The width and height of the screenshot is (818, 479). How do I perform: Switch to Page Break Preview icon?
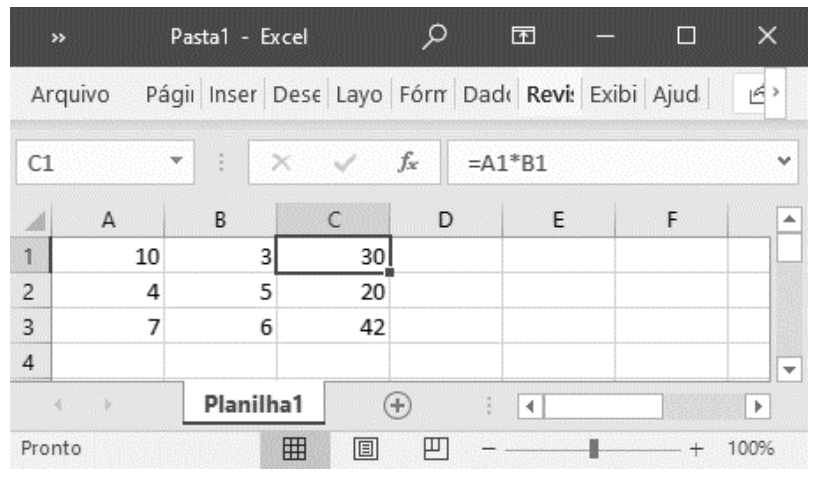(x=436, y=448)
